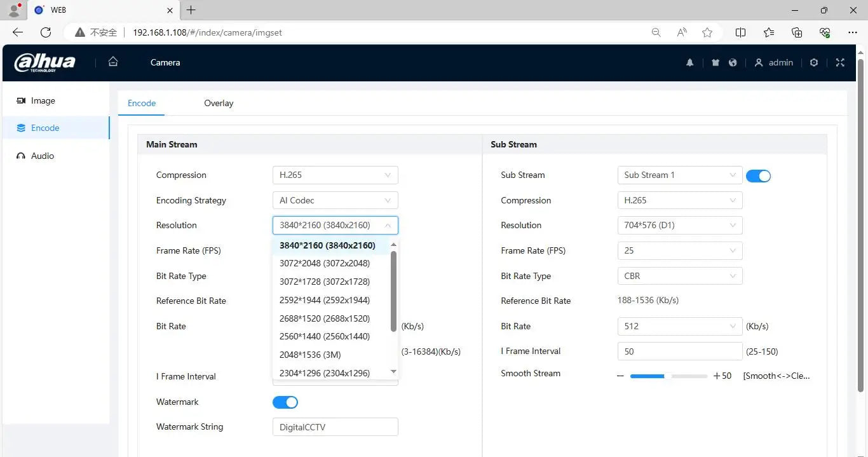This screenshot has width=868, height=457.
Task: Expand the Main Stream Compression dropdown
Action: point(335,175)
